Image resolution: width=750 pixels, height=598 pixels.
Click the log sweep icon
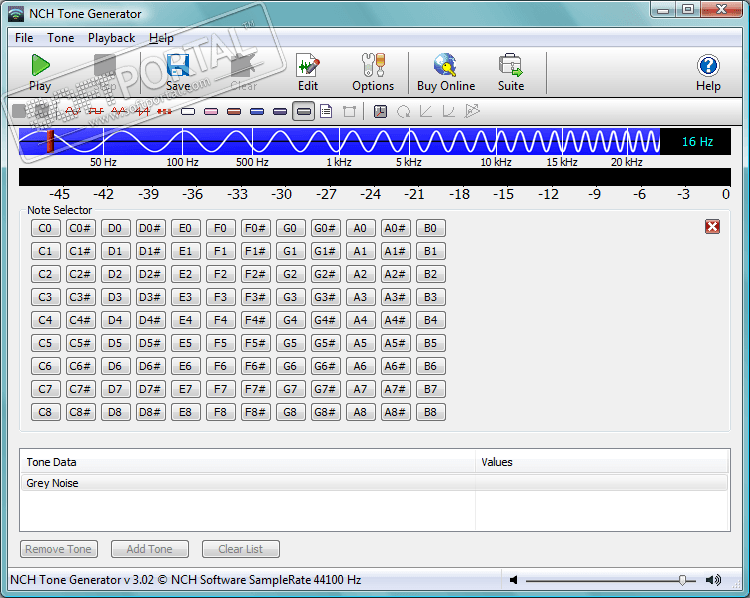(449, 111)
